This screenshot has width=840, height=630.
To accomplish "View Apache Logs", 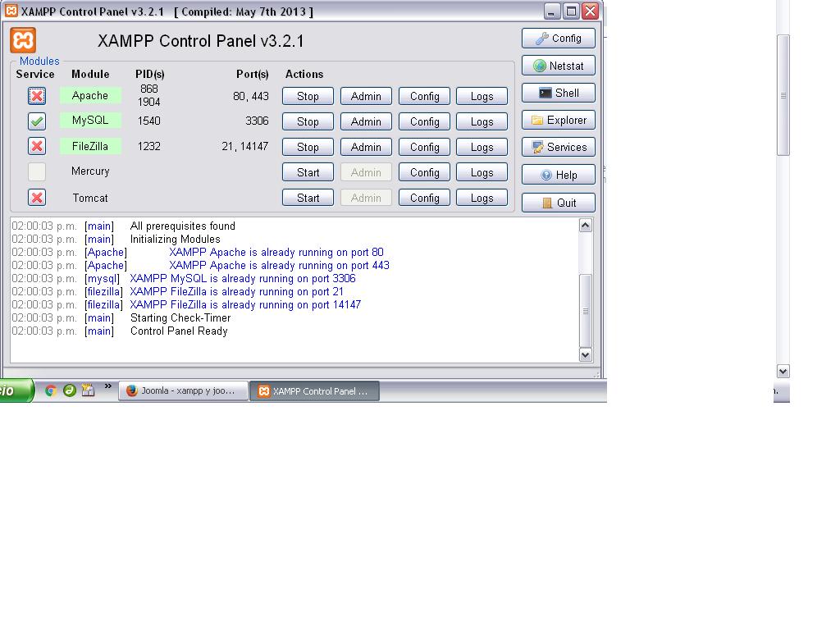I will pyautogui.click(x=482, y=96).
